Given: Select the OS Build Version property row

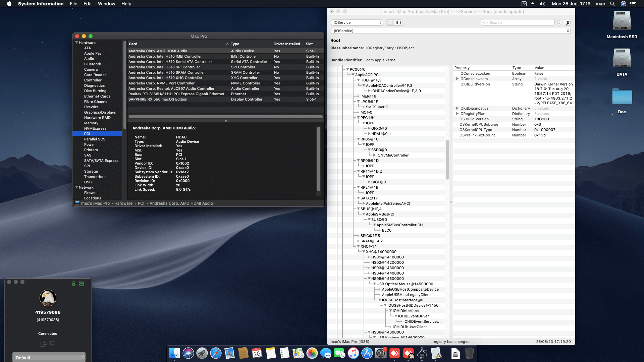Looking at the screenshot, I should 514,119.
